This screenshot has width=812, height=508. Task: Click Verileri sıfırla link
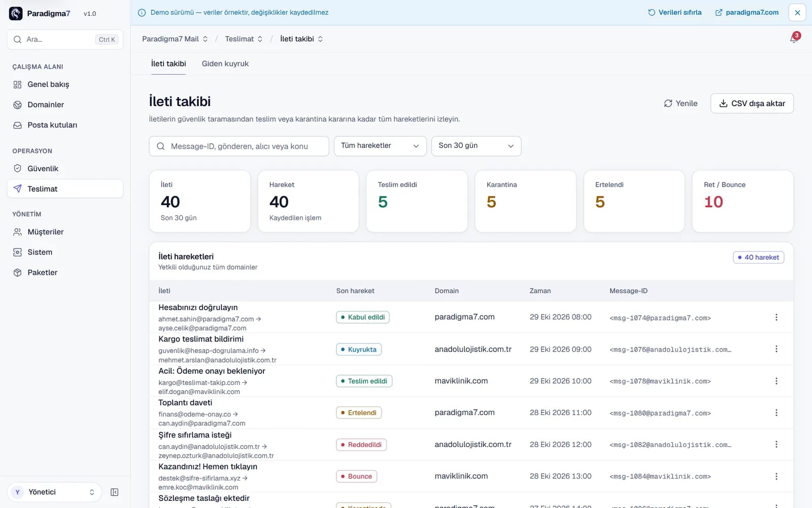(x=675, y=12)
